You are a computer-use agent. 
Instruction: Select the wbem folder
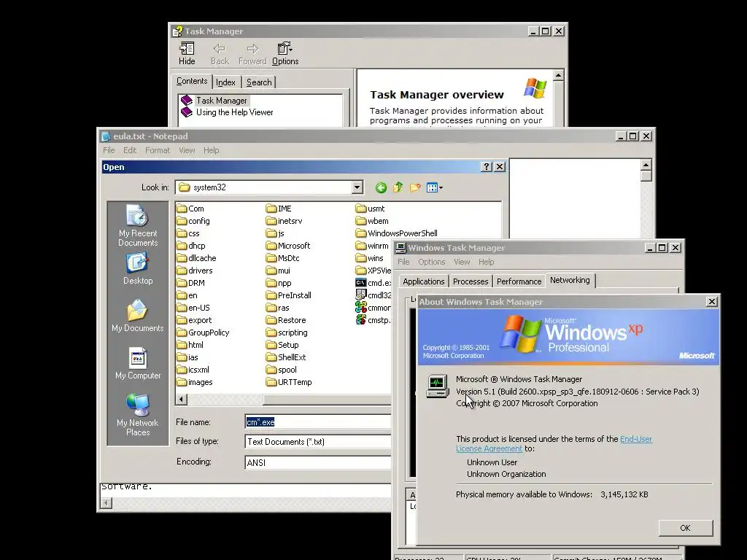pyautogui.click(x=372, y=221)
